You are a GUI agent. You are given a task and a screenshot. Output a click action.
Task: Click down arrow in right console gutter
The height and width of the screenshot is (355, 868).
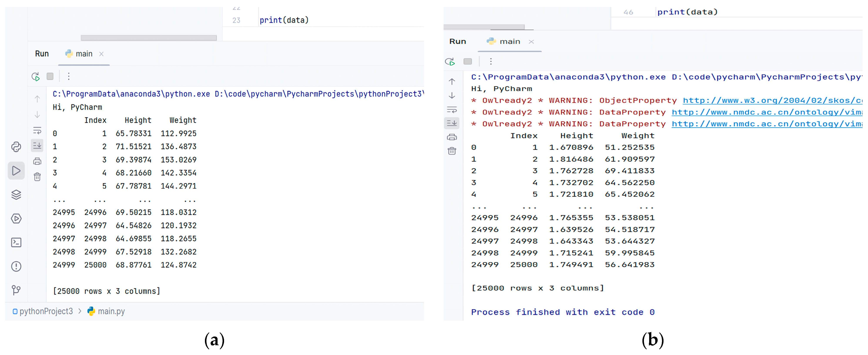(452, 96)
